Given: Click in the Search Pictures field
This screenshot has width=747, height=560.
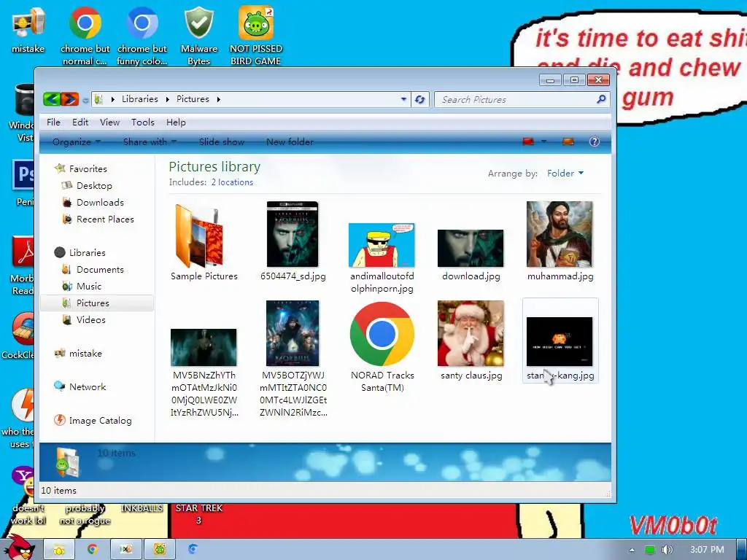Looking at the screenshot, I should click(x=517, y=99).
